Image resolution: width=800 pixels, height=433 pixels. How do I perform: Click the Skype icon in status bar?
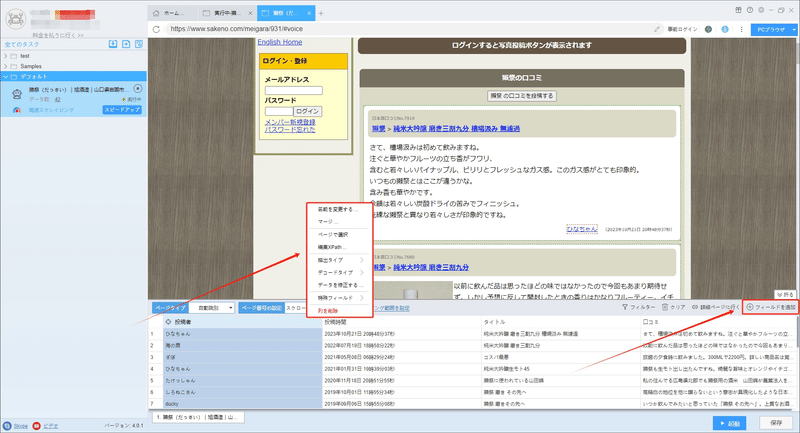(x=7, y=426)
